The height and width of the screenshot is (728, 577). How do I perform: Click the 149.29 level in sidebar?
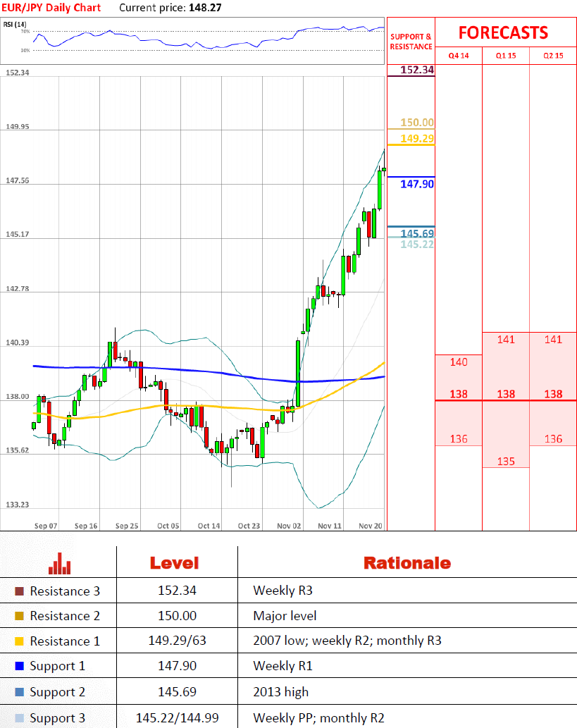pos(417,138)
